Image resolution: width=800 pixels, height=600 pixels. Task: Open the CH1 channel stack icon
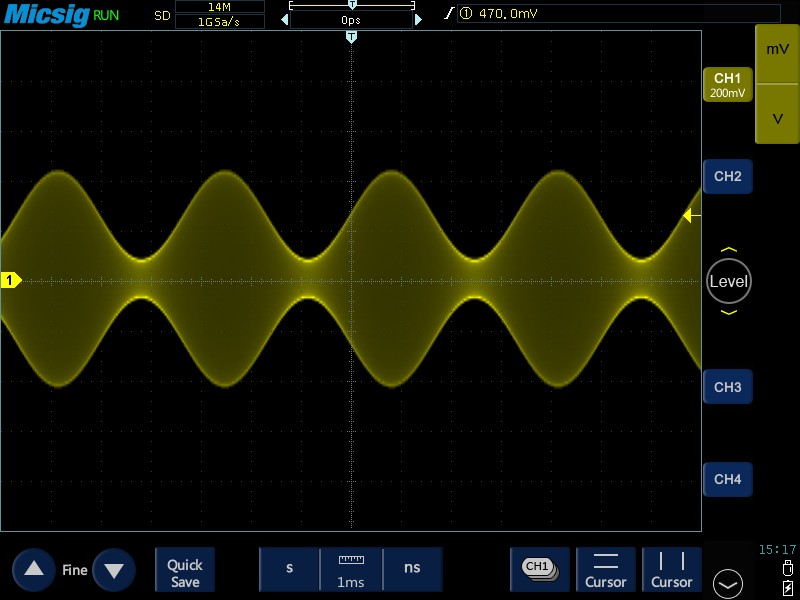539,568
